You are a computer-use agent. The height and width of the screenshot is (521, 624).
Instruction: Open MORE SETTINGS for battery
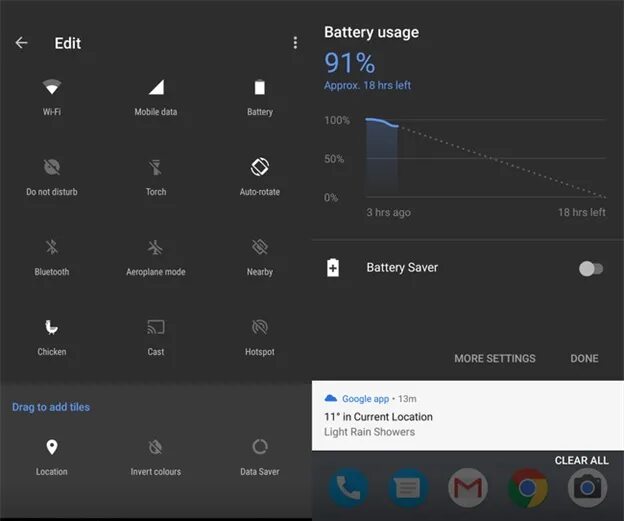pos(495,359)
